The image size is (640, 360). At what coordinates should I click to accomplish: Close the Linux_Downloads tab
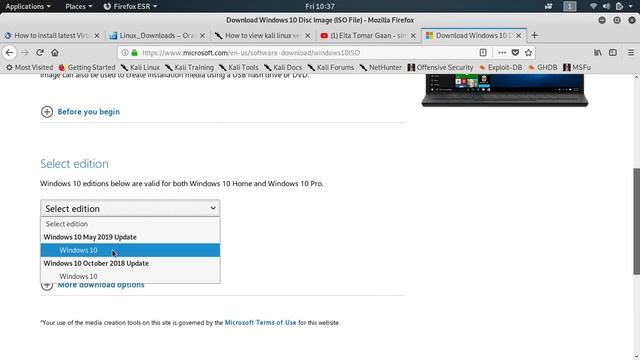coord(202,36)
